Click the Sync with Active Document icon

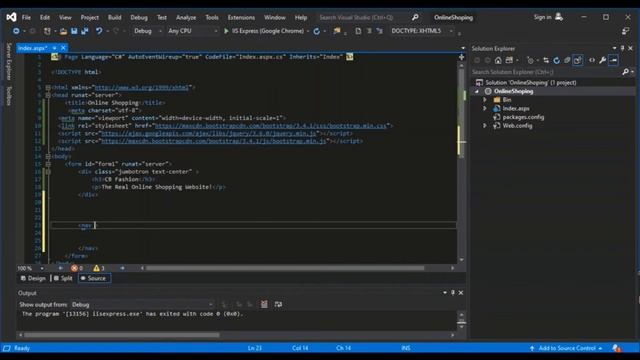coord(546,60)
